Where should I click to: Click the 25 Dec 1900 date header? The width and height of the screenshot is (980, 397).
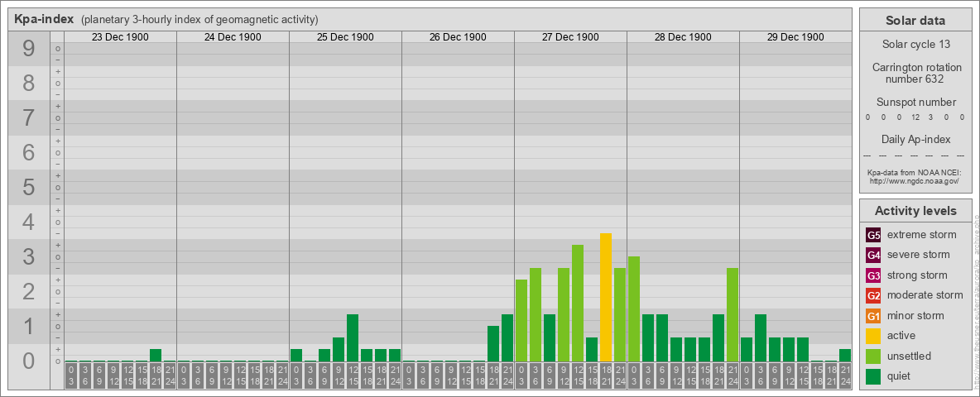(x=345, y=37)
